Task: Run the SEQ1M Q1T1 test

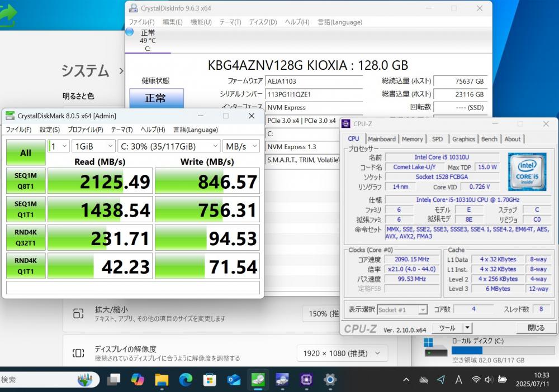Action: pos(26,209)
